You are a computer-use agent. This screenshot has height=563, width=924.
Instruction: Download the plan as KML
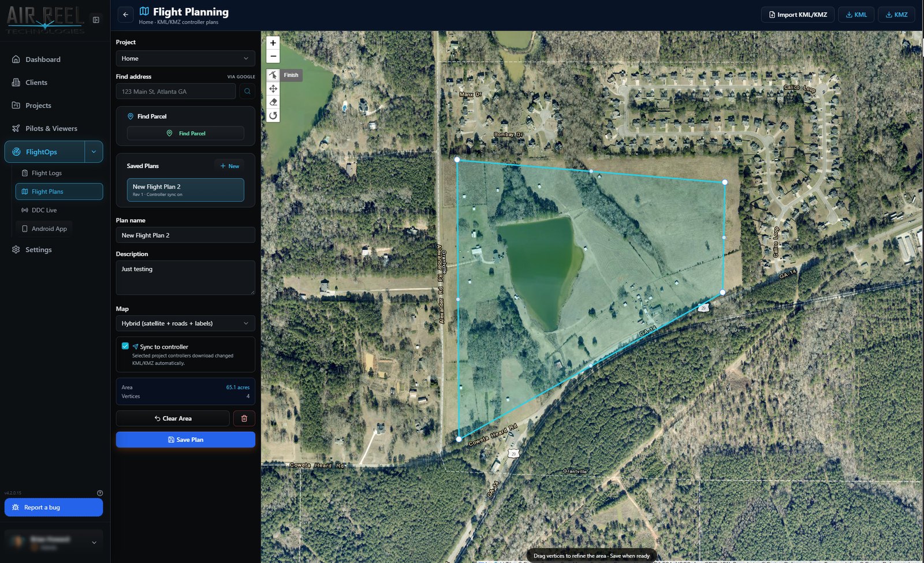click(856, 14)
